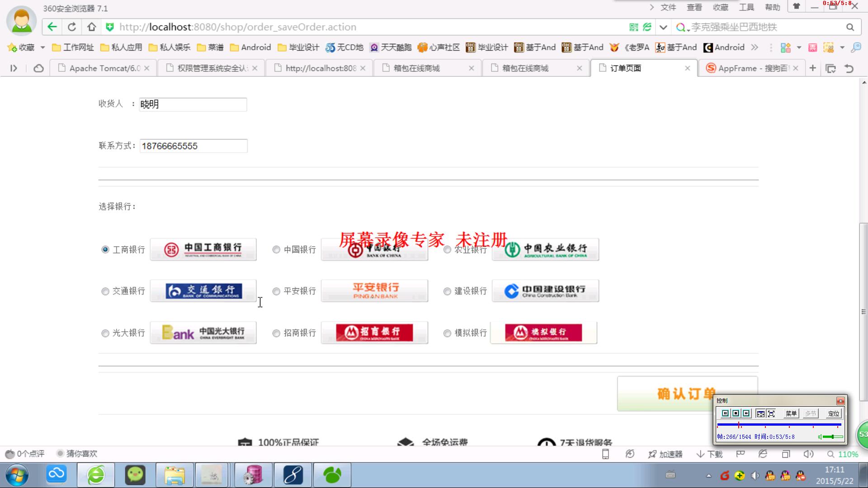Viewport: 868px width, 488px height.
Task: Click the page vertical scrollbar thumb
Action: click(863, 312)
